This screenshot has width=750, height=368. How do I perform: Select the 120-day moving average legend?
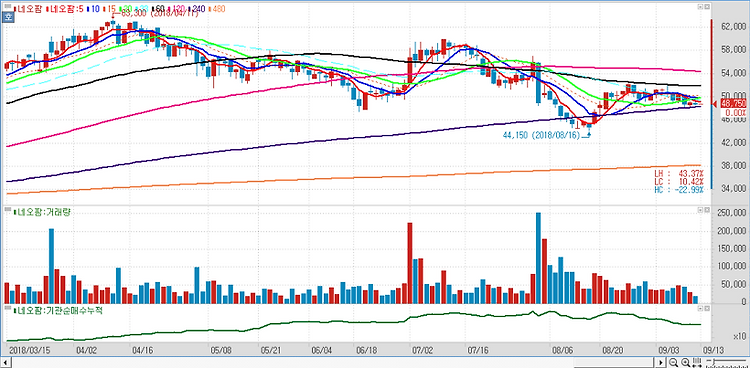pyautogui.click(x=176, y=9)
